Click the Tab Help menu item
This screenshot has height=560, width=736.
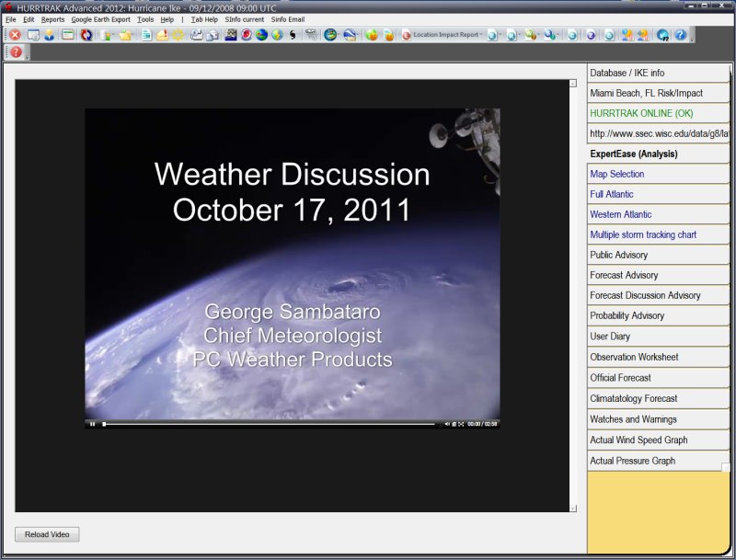click(x=204, y=19)
